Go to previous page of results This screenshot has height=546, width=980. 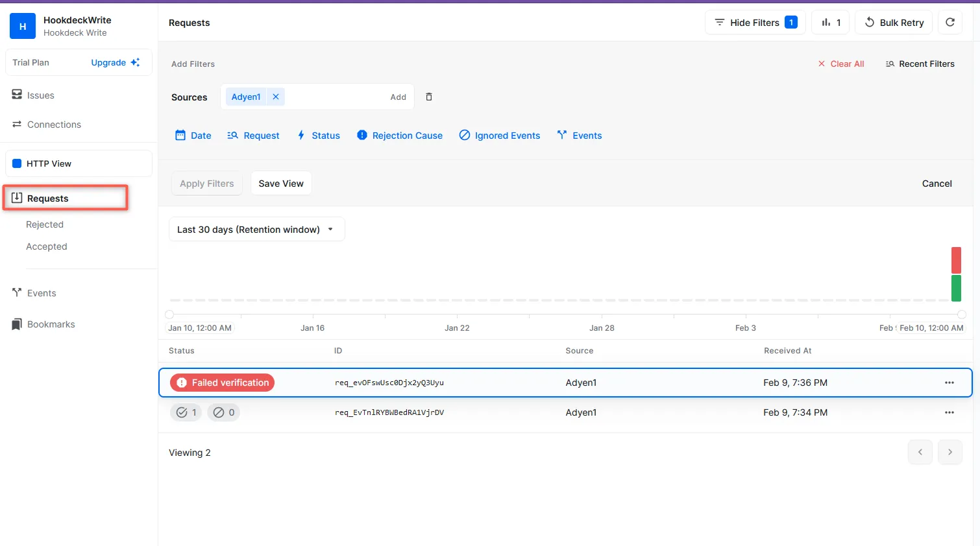pos(920,452)
